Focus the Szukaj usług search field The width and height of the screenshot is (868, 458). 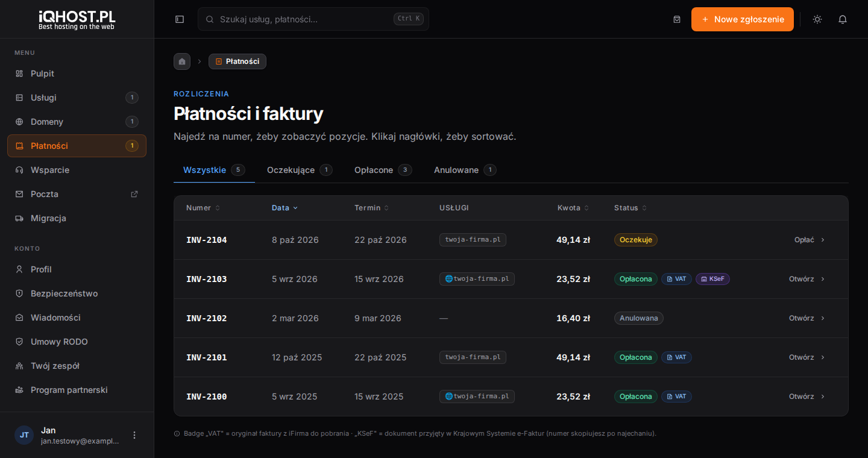tap(313, 19)
